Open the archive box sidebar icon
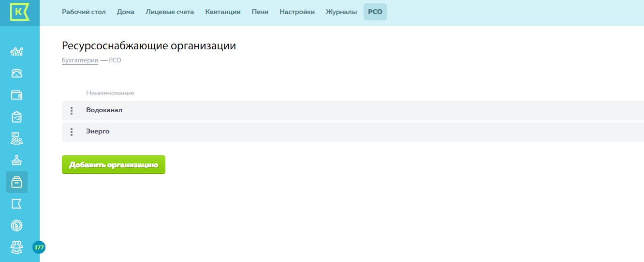This screenshot has height=262, width=644. coord(16,182)
